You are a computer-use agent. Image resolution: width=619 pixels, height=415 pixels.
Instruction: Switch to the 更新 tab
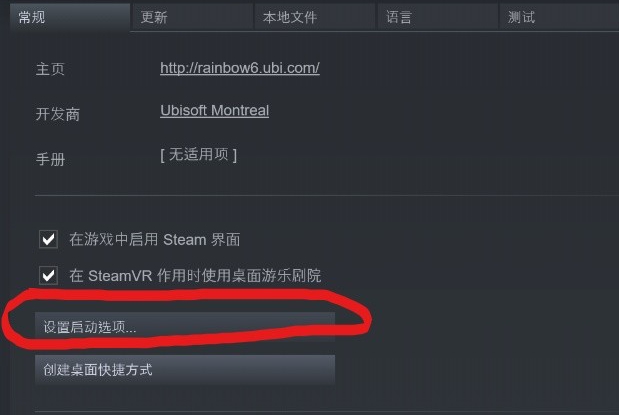[192, 17]
